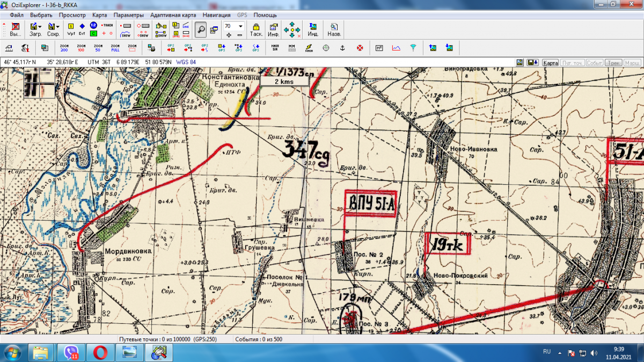The image size is (644, 362).
Task: Click the lifebuoy man overboard icon
Action: point(360,48)
